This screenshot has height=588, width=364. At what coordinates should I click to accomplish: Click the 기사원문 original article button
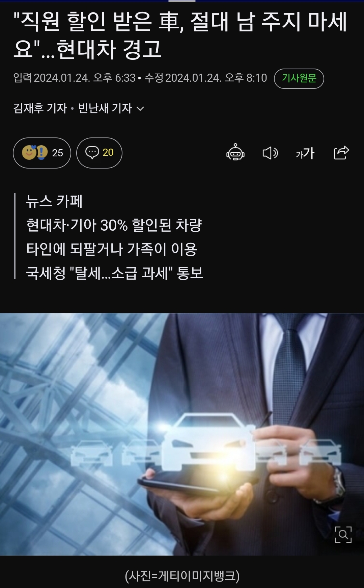[299, 79]
